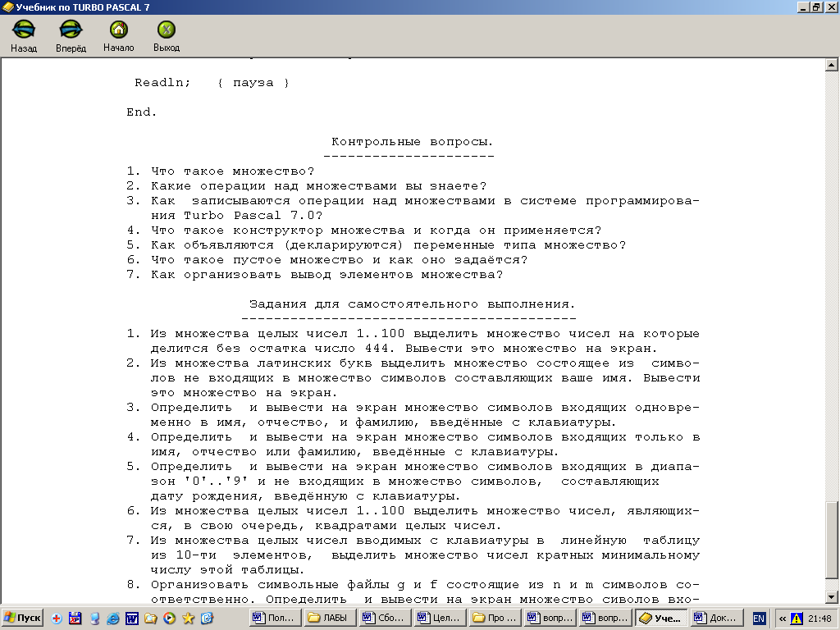Switch to the Док… Word taskbar window
The image size is (840, 630).
[717, 618]
